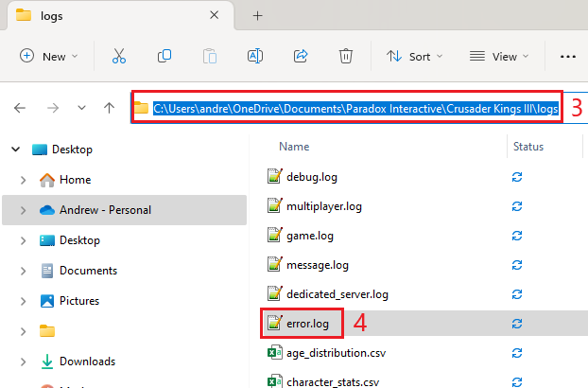Image resolution: width=588 pixels, height=388 pixels.
Task: Open the Sort options dropdown
Action: coord(415,56)
